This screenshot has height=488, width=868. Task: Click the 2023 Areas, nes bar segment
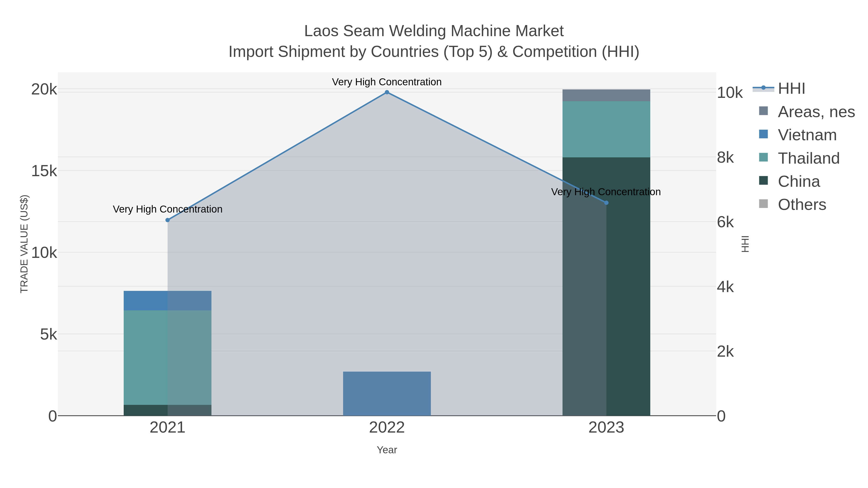tap(606, 95)
